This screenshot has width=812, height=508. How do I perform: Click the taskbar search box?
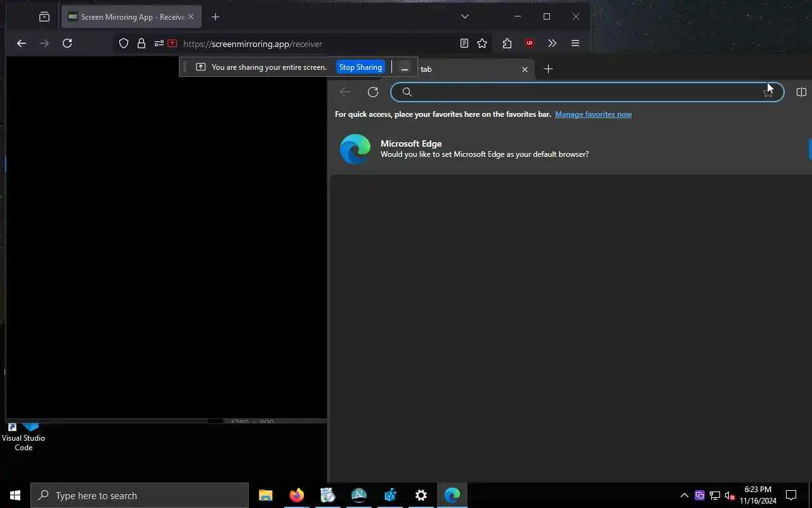[140, 495]
